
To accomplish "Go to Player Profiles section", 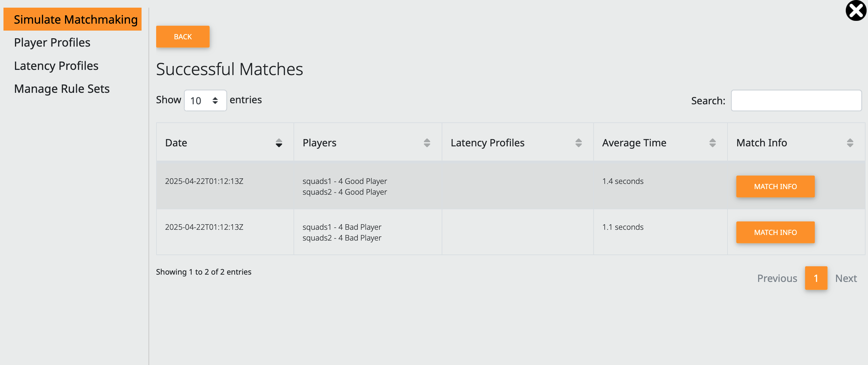I will pos(52,42).
